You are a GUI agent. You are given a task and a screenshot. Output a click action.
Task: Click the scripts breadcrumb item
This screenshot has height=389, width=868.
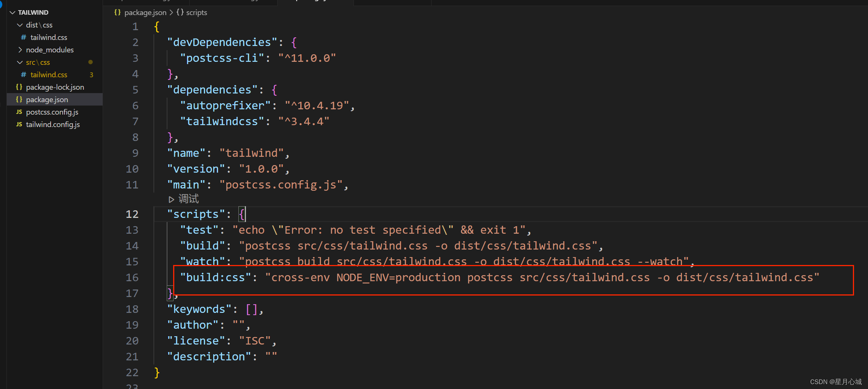[x=196, y=12]
